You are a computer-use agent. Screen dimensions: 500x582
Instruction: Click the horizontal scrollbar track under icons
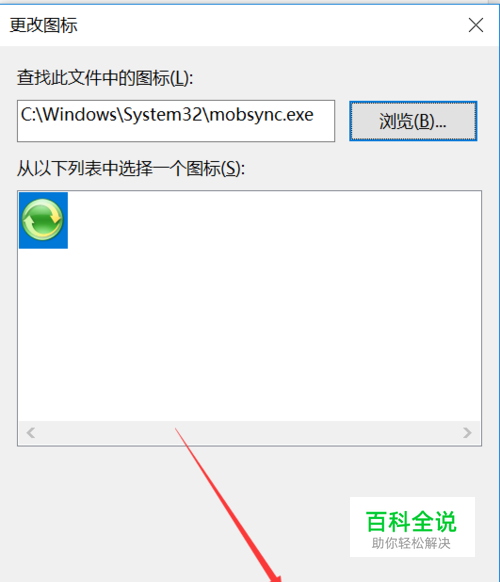pos(249,432)
